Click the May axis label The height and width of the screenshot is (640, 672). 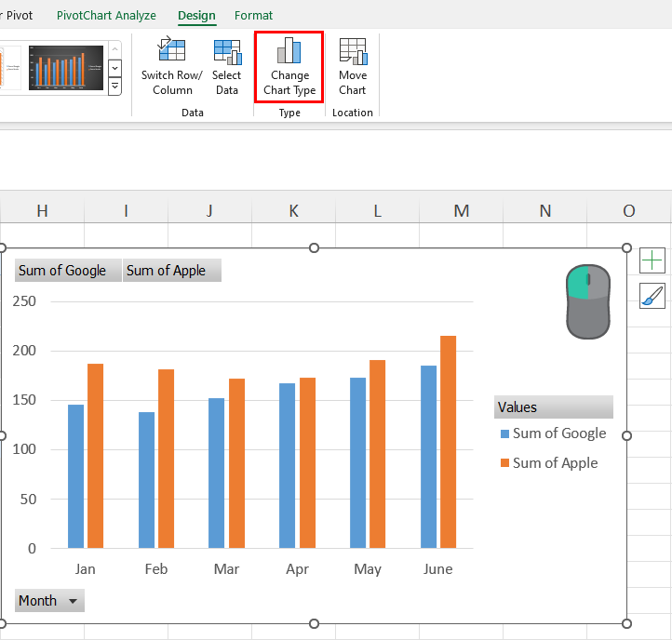tap(368, 569)
